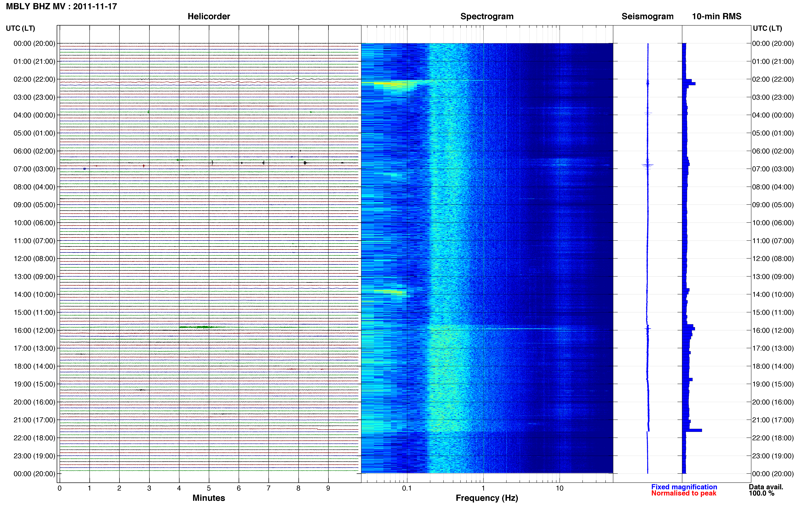The height and width of the screenshot is (508, 812).
Task: Click left-axis time label "02:00 (22:00)"
Action: point(34,79)
